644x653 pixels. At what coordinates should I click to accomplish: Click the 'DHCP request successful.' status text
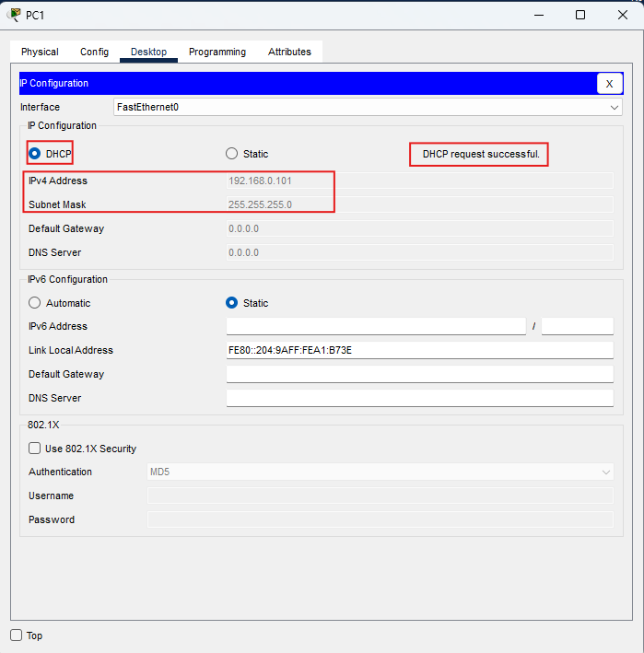tap(481, 154)
